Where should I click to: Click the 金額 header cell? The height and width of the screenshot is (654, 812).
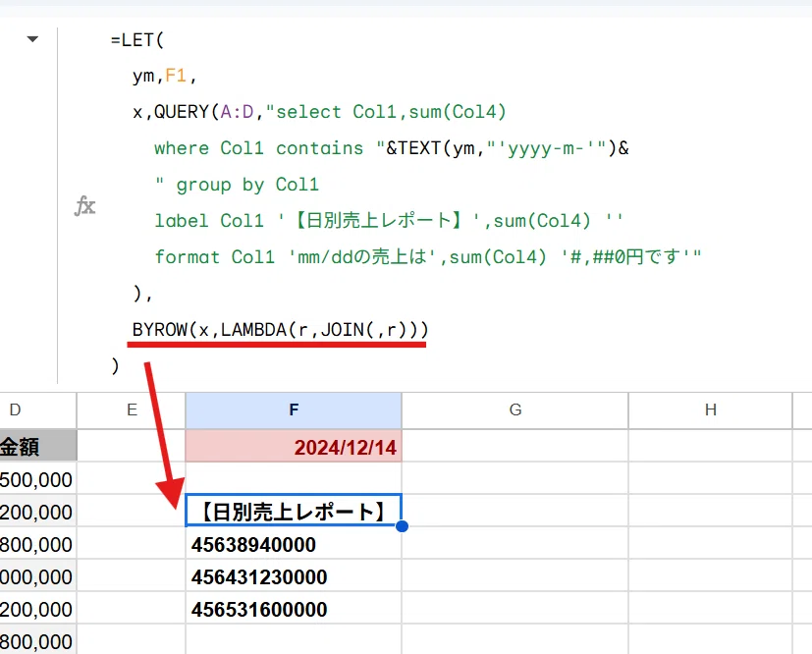[x=38, y=446]
